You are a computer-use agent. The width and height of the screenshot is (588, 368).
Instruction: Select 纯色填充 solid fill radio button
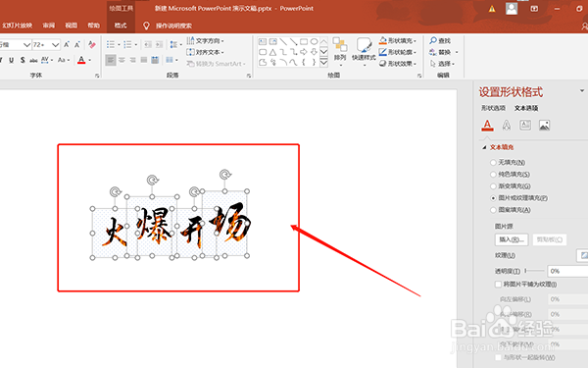tap(493, 175)
